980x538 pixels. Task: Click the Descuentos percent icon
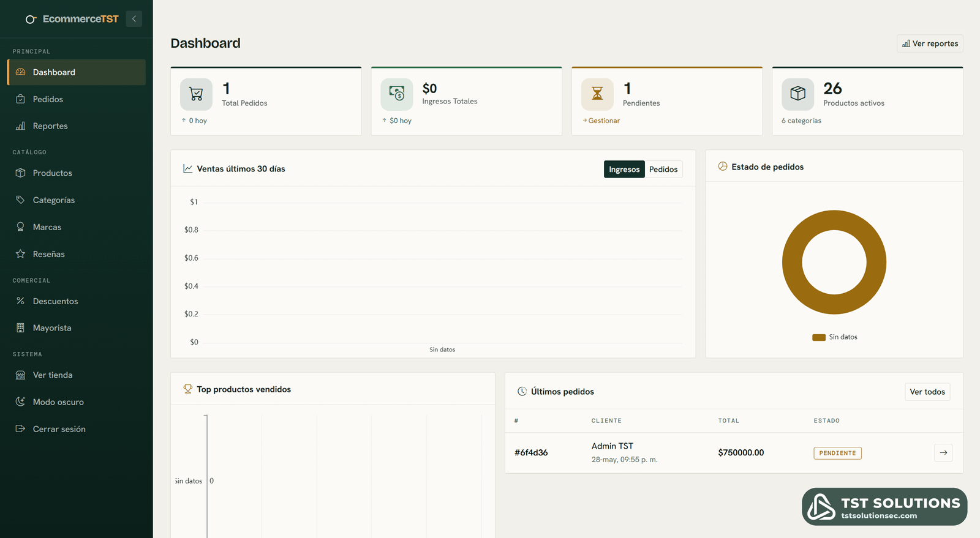(20, 301)
